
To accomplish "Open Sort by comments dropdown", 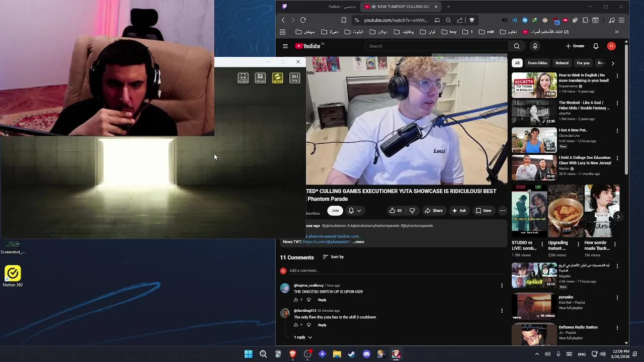I will pyautogui.click(x=333, y=257).
